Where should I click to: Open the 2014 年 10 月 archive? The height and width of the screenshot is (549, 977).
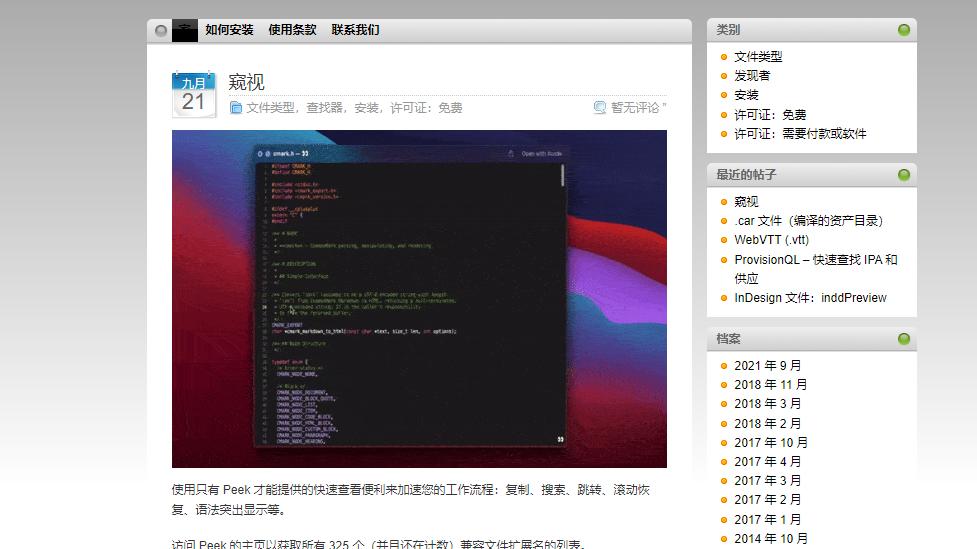point(771,538)
